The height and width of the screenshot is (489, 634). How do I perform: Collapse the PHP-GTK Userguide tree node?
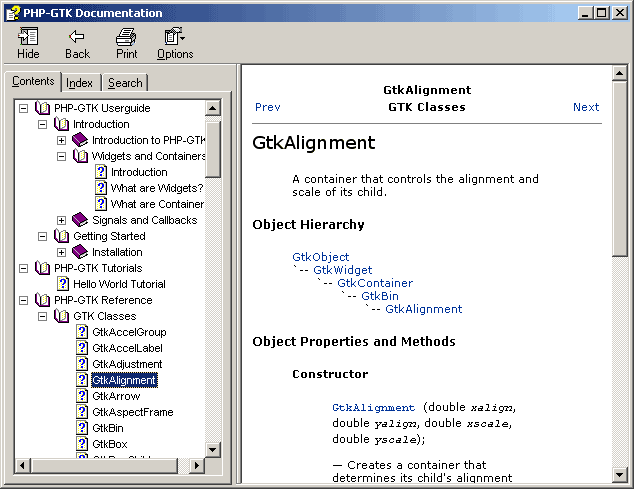click(x=24, y=108)
